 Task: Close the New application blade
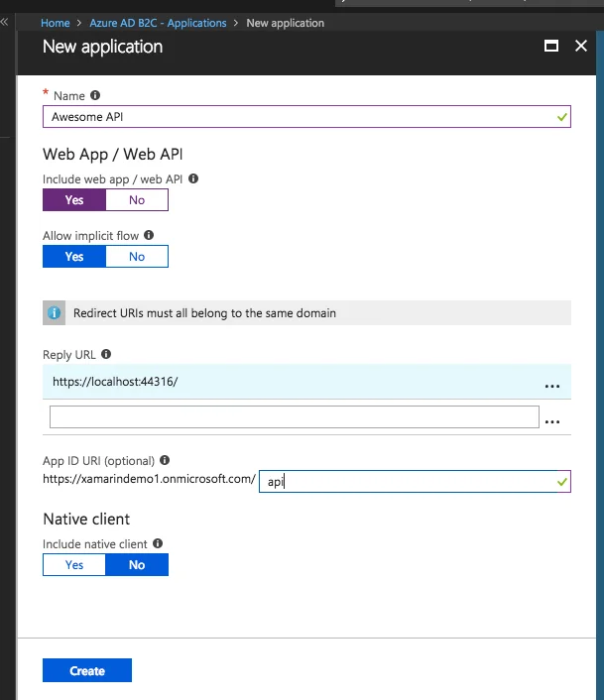(x=581, y=46)
